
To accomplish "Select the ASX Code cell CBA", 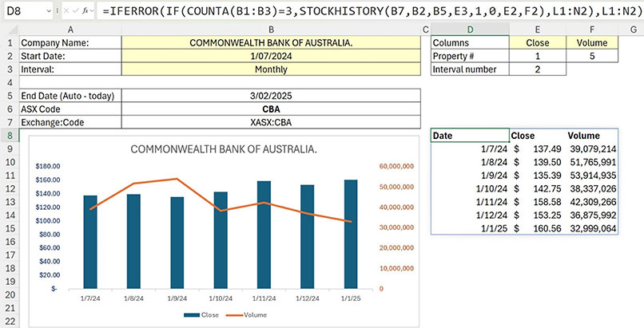I will point(271,109).
